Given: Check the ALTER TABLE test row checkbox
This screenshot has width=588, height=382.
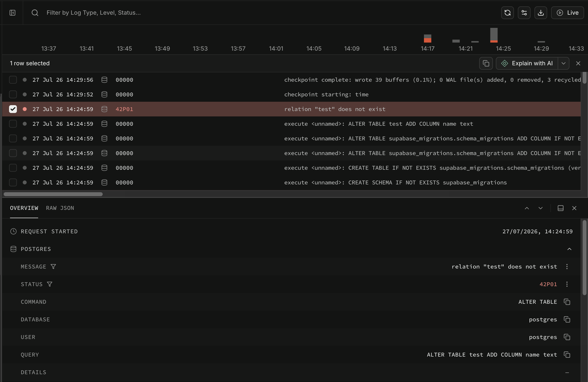Looking at the screenshot, I should click(x=13, y=124).
